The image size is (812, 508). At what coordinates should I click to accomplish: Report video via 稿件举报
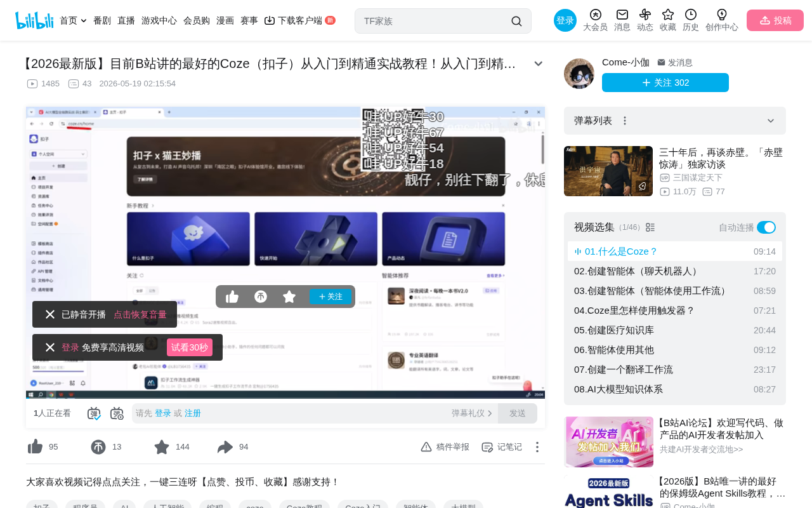pyautogui.click(x=445, y=447)
